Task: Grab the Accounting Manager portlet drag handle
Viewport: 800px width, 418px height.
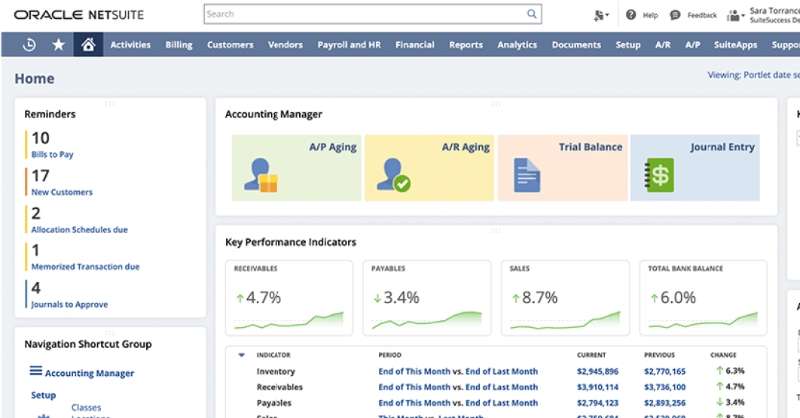Action: (x=496, y=104)
